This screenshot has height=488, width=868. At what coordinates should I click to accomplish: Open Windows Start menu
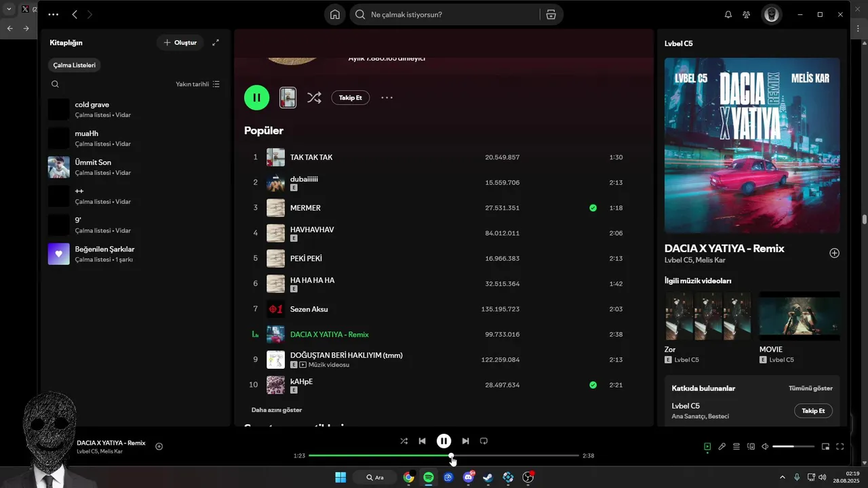point(340,477)
